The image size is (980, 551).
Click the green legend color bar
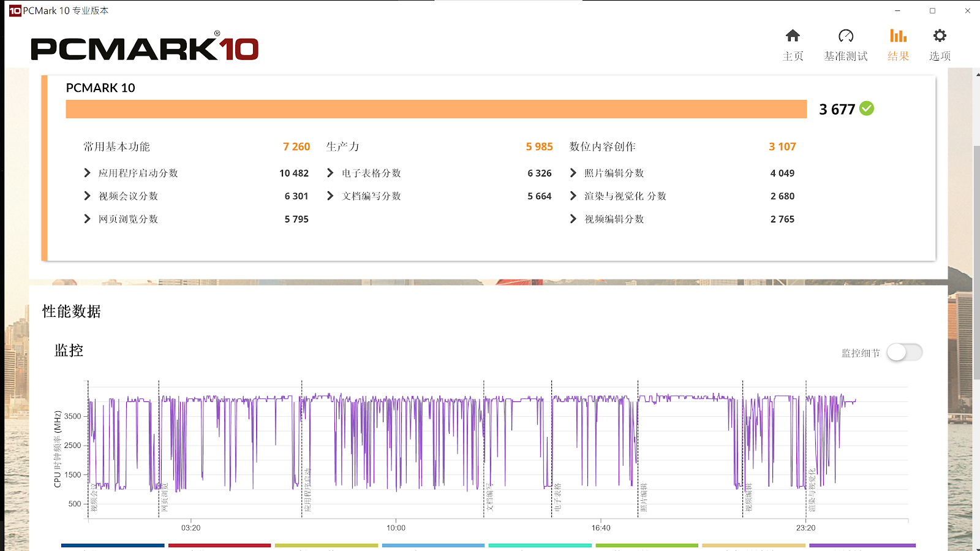(x=647, y=545)
